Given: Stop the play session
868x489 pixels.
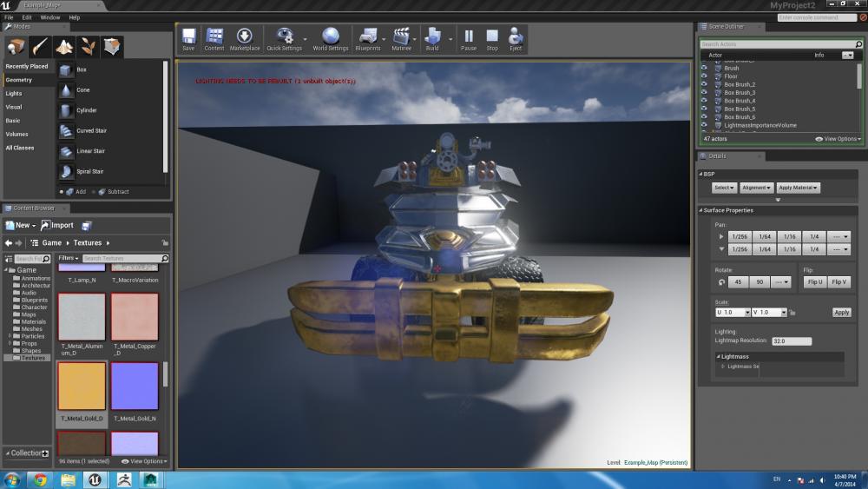Looking at the screenshot, I should [492, 39].
